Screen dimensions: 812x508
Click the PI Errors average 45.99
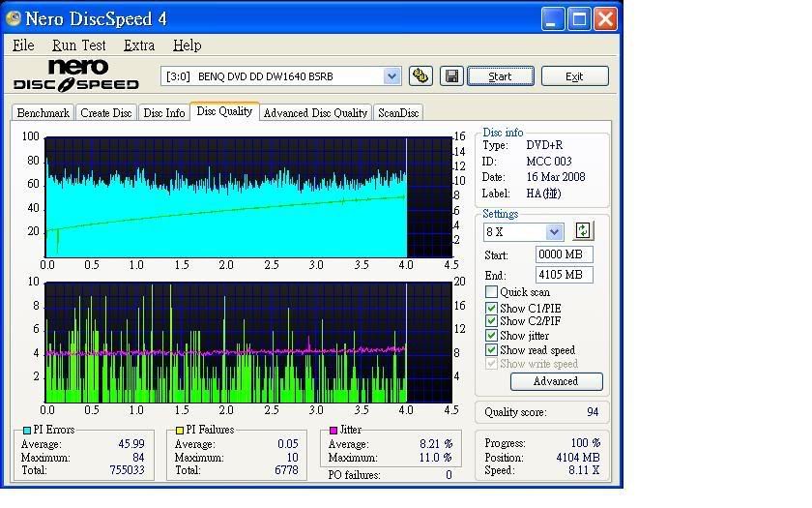pyautogui.click(x=131, y=444)
